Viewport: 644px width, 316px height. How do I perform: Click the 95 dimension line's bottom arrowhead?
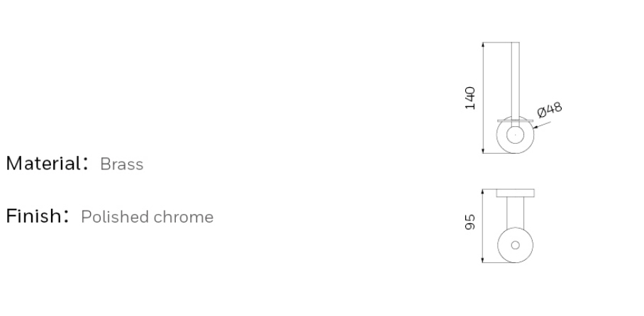pyautogui.click(x=483, y=260)
